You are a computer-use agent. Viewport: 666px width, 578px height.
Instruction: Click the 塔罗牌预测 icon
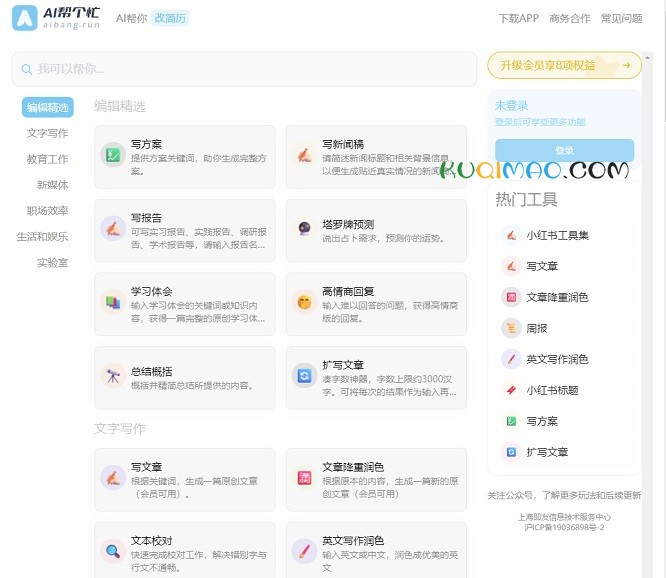coord(303,228)
